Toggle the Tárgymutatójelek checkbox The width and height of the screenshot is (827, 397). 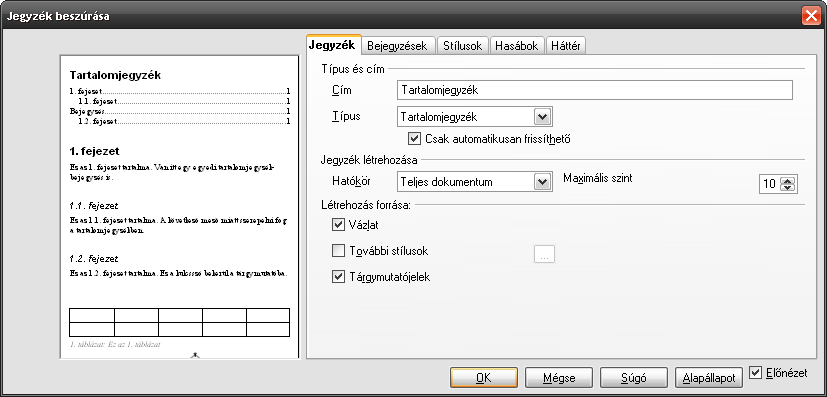tap(338, 276)
